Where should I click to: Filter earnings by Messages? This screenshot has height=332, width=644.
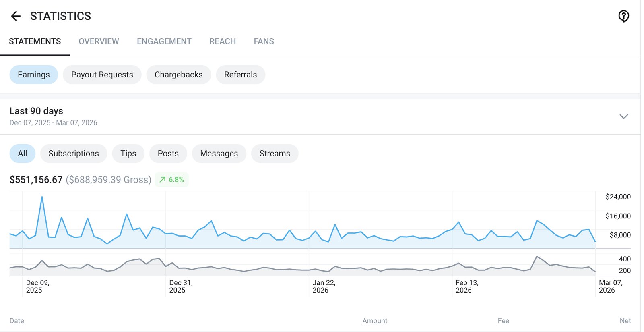pos(219,154)
